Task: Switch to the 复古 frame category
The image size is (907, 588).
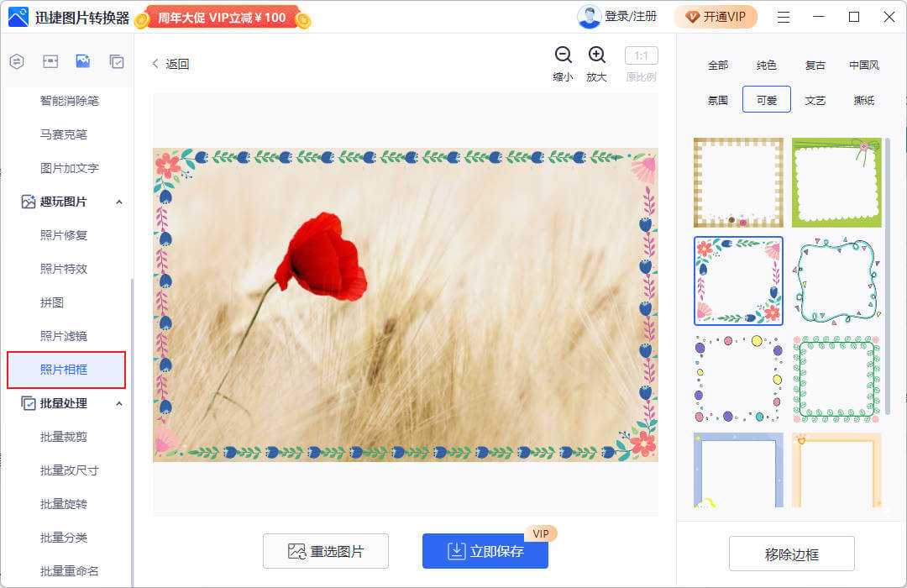Action: tap(815, 65)
